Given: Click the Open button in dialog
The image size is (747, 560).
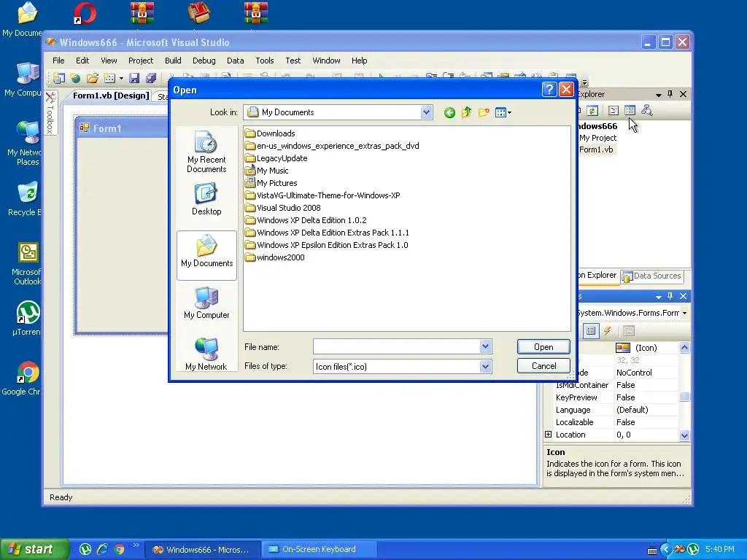Looking at the screenshot, I should click(543, 346).
